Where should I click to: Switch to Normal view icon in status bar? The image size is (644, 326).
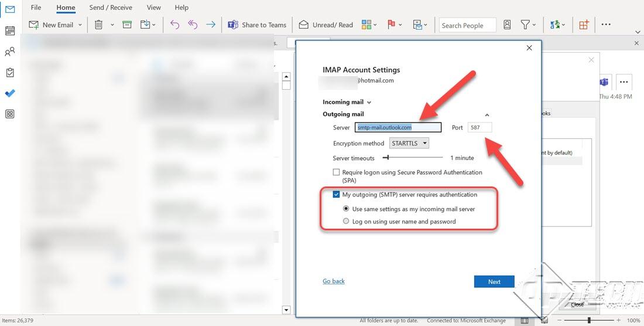point(525,320)
